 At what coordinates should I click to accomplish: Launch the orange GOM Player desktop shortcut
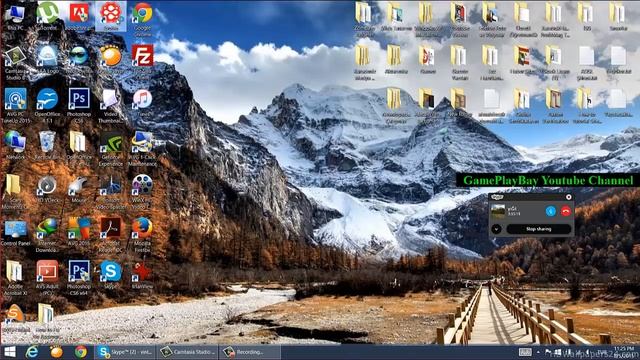coord(111,59)
